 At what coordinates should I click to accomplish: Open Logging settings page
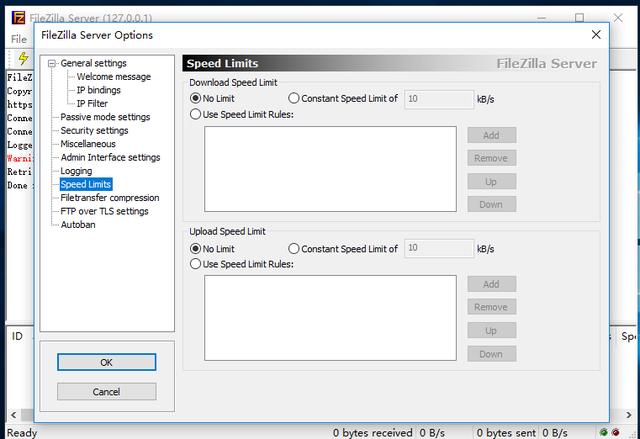click(76, 171)
